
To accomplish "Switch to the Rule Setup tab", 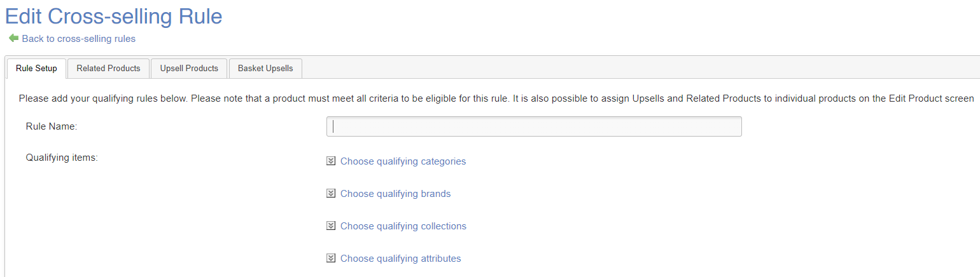I will click(x=36, y=69).
